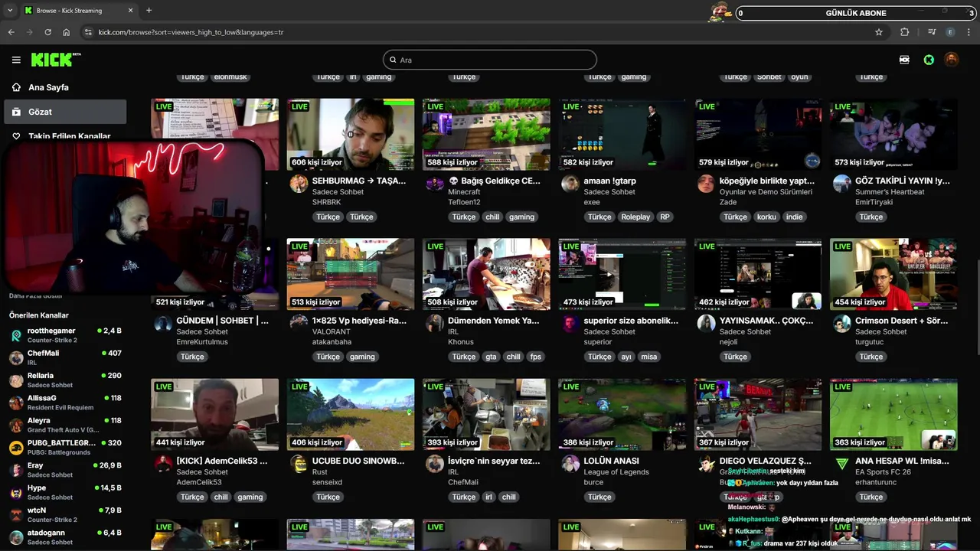Click the Chrome profile icon
This screenshot has width=980, height=551.
click(x=950, y=32)
